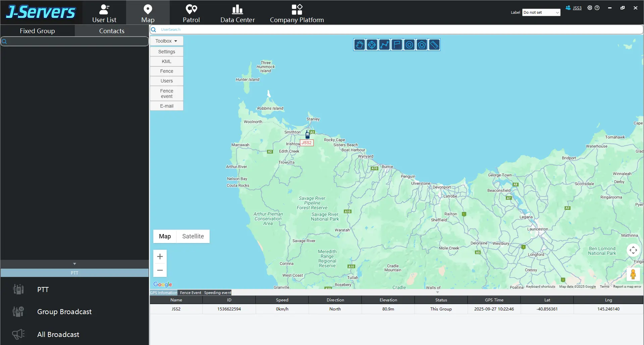The width and height of the screenshot is (644, 345).
Task: Click the Fence button in toolbox
Action: click(166, 71)
